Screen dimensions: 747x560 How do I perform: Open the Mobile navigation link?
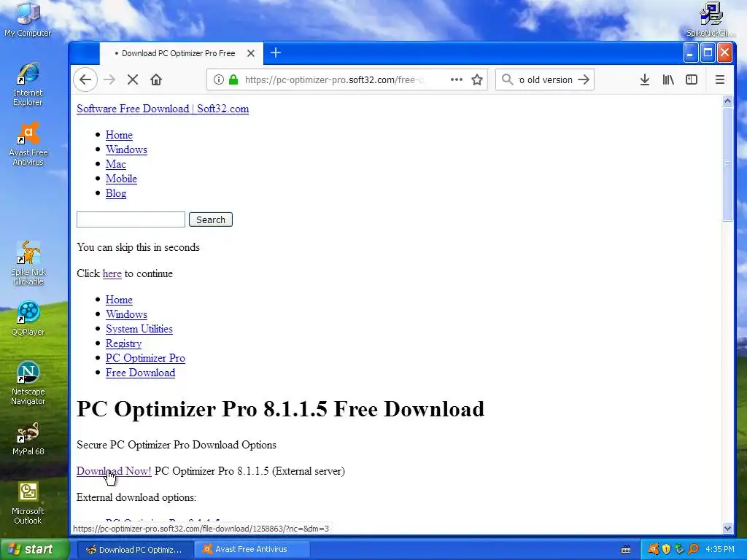tap(122, 179)
